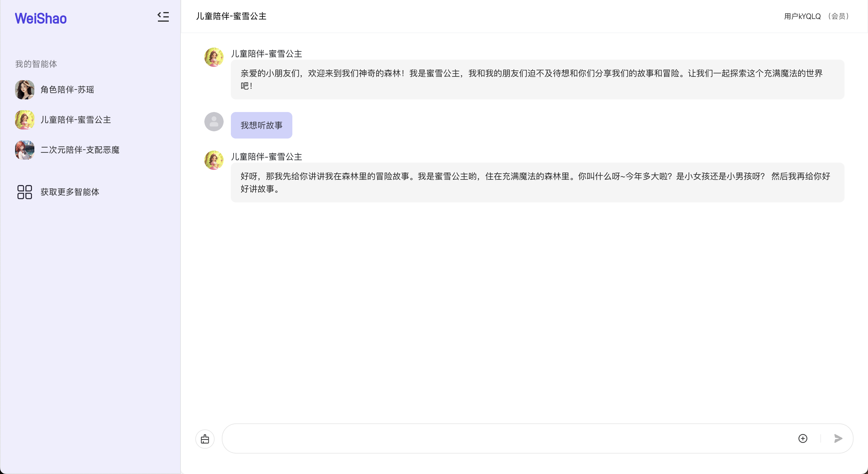
Task: Click the second reply's 蜜雪公主 avatar
Action: pos(214,160)
